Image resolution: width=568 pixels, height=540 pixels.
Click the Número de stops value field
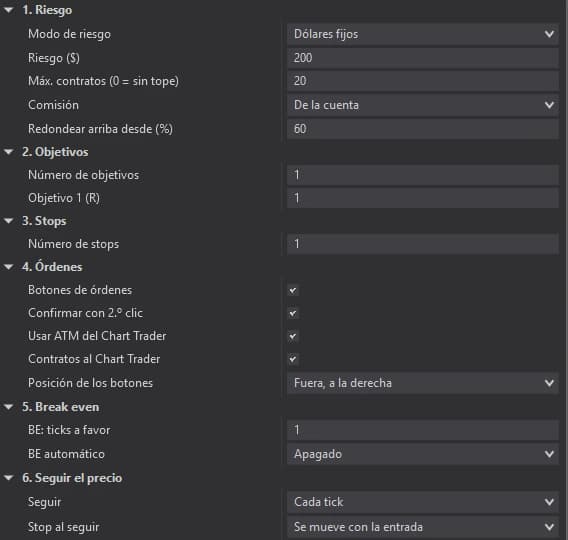click(423, 244)
